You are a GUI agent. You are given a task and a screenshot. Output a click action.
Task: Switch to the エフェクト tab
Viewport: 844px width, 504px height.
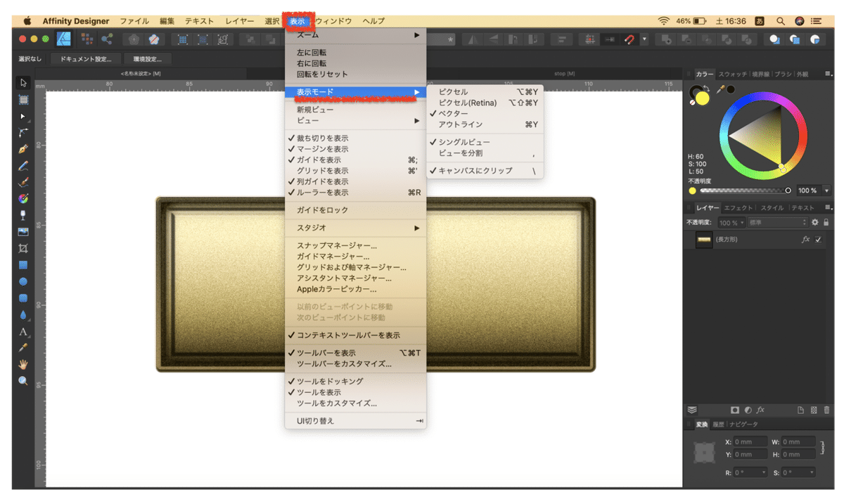[x=738, y=208]
